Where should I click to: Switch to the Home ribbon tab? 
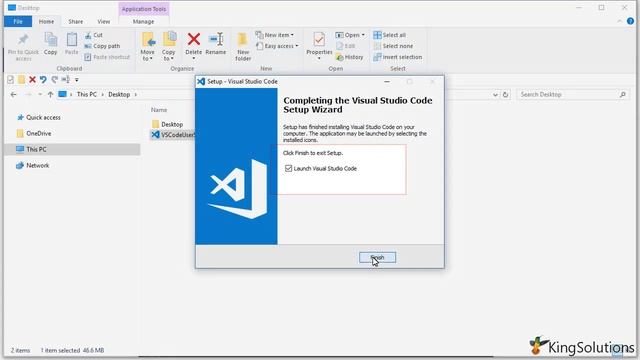(46, 22)
